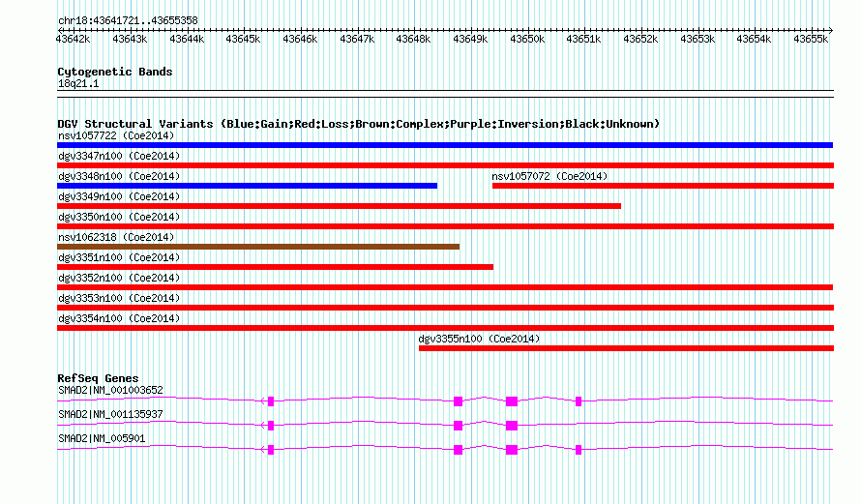Screen dimensions: 861x504
Task: Pick the 43653k ruler coordinate
Action: (698, 39)
